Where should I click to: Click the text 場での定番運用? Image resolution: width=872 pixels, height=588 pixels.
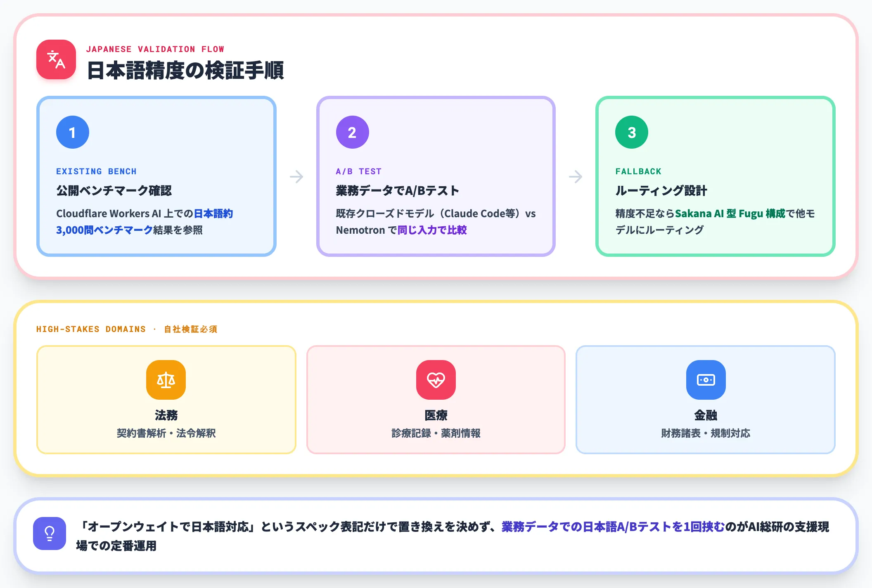(116, 545)
